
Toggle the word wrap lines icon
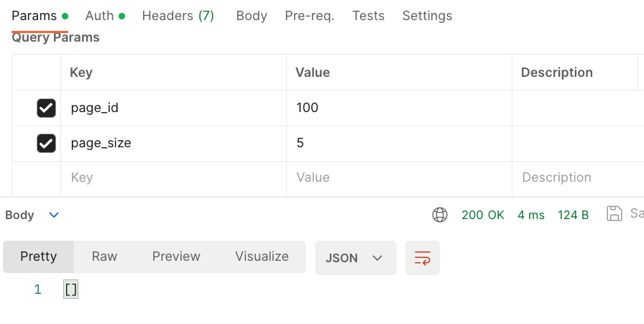(x=423, y=257)
